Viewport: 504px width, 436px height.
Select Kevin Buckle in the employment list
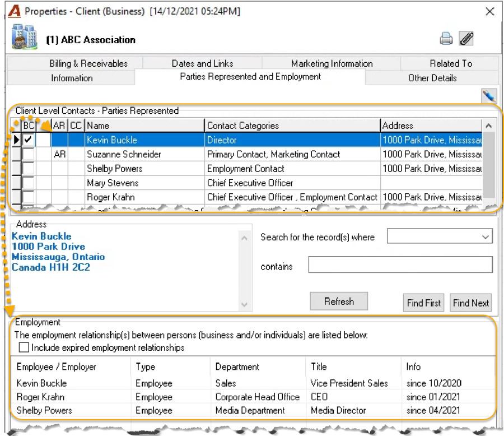pos(253,383)
